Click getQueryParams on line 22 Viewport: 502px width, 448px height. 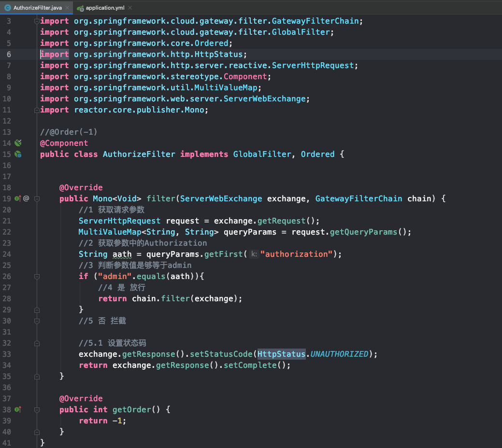point(363,232)
